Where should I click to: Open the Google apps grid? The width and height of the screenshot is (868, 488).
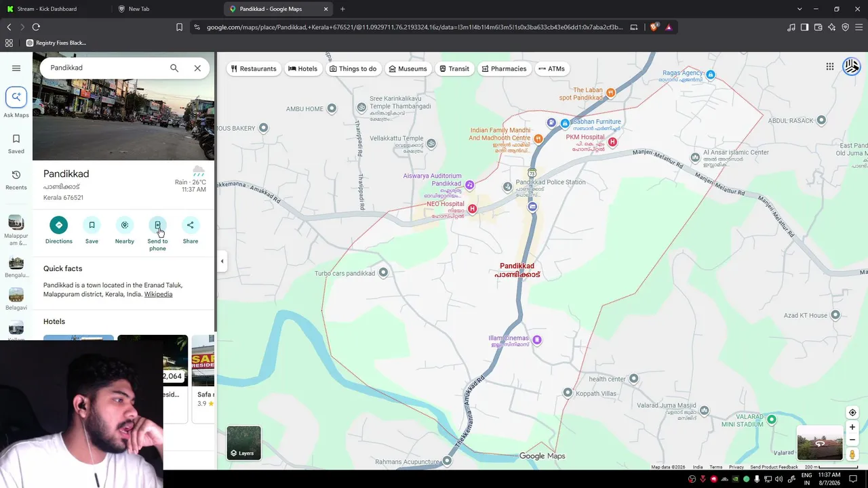coord(830,66)
